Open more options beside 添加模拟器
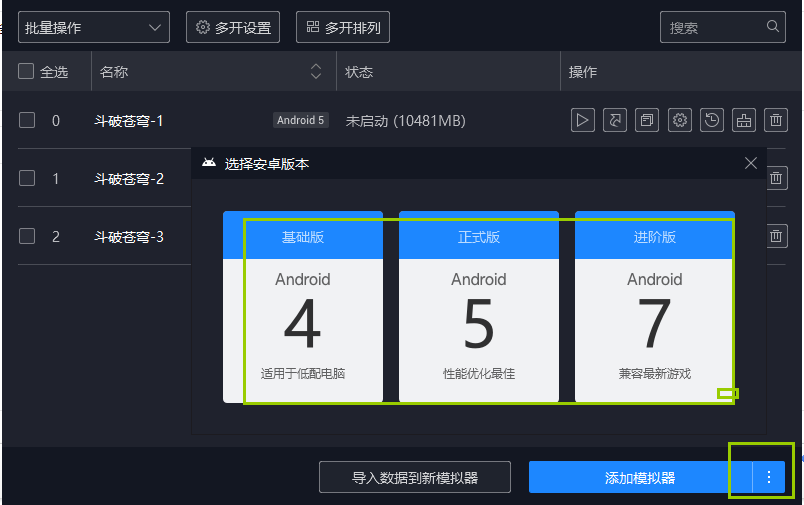Image resolution: width=804 pixels, height=505 pixels. tap(769, 477)
